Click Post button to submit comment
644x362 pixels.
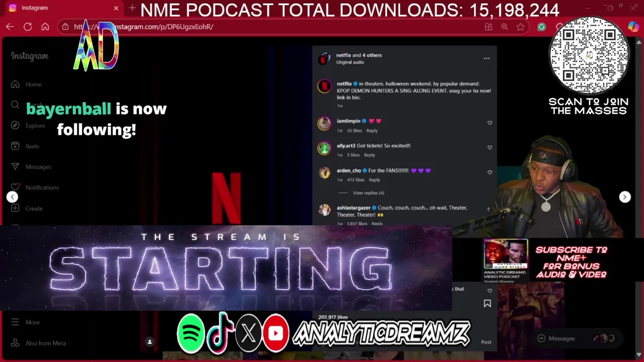pyautogui.click(x=486, y=342)
